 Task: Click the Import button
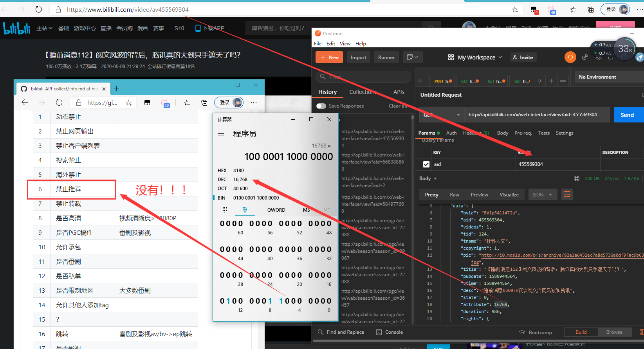(359, 57)
